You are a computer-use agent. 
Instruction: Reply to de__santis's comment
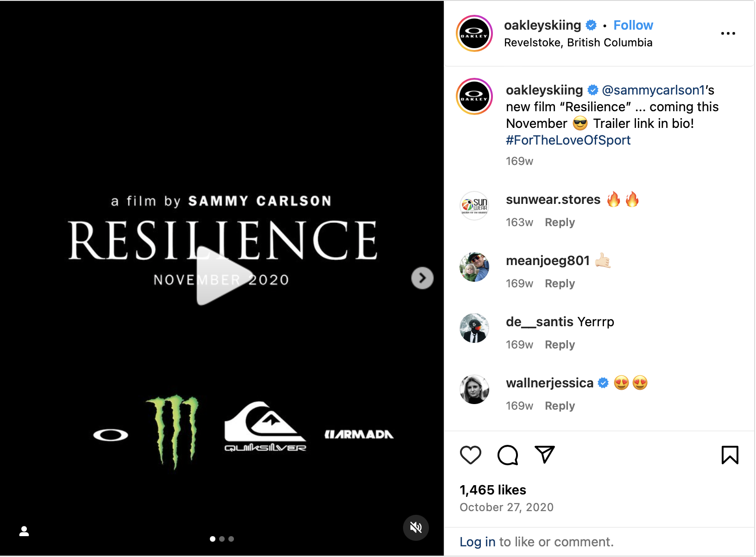click(560, 345)
